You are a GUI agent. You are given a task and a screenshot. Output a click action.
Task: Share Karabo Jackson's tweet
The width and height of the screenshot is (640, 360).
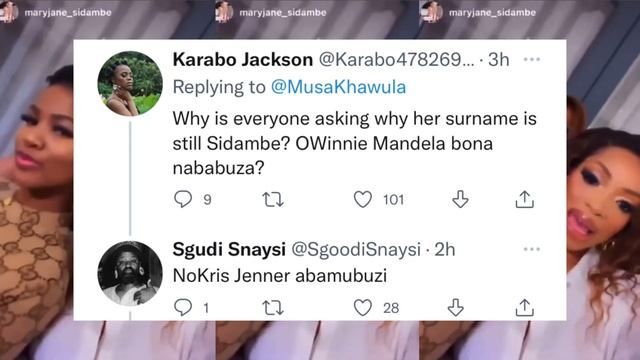pyautogui.click(x=524, y=200)
